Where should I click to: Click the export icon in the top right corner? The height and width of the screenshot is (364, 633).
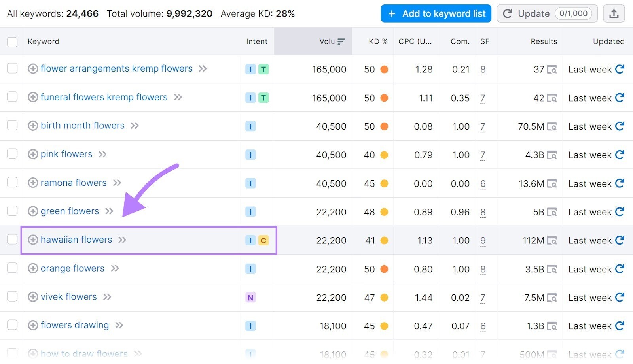click(614, 13)
